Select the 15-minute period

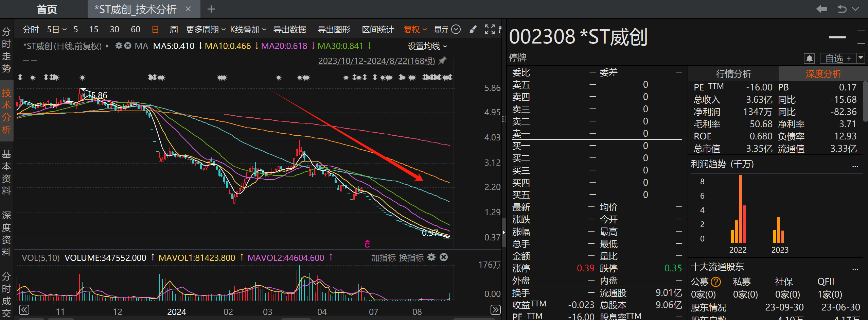click(94, 30)
